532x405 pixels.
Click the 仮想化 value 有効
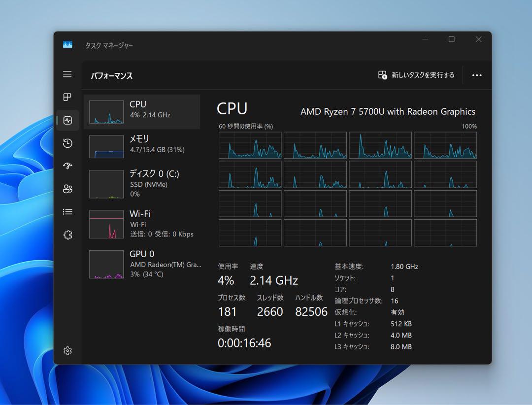398,312
